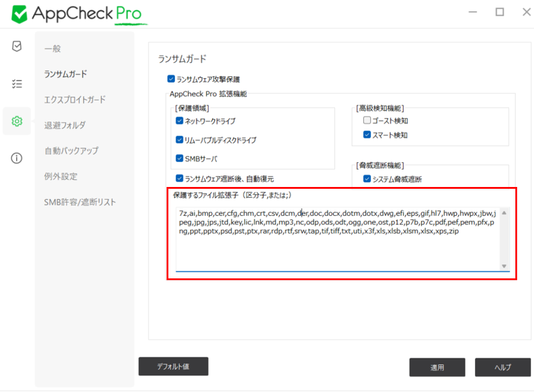Toggle システム脅威遮断 checkbox
The image size is (534, 392).
click(x=367, y=179)
